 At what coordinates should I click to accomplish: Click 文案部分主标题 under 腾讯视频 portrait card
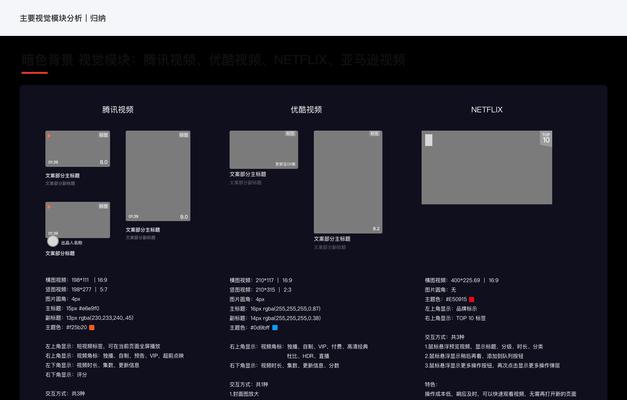tap(143, 230)
